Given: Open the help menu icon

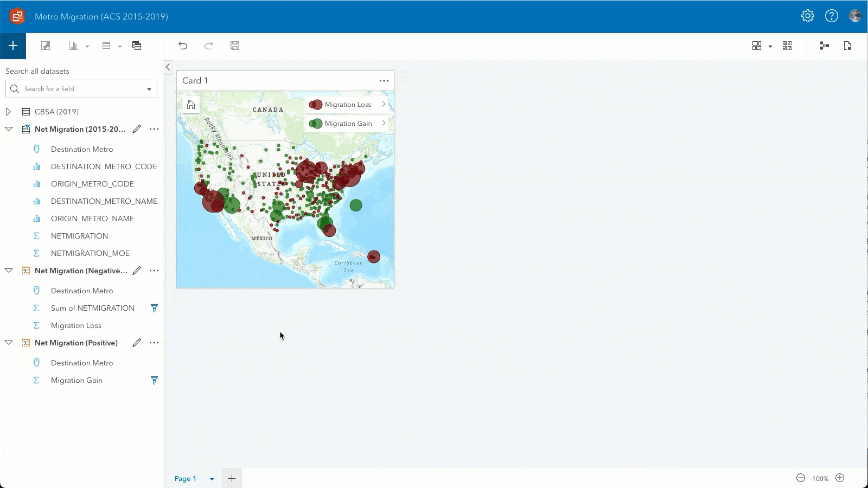Looking at the screenshot, I should pyautogui.click(x=831, y=16).
